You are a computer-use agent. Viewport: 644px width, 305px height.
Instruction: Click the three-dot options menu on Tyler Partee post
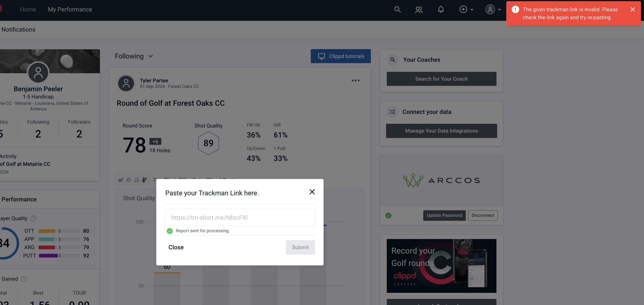pos(355,81)
